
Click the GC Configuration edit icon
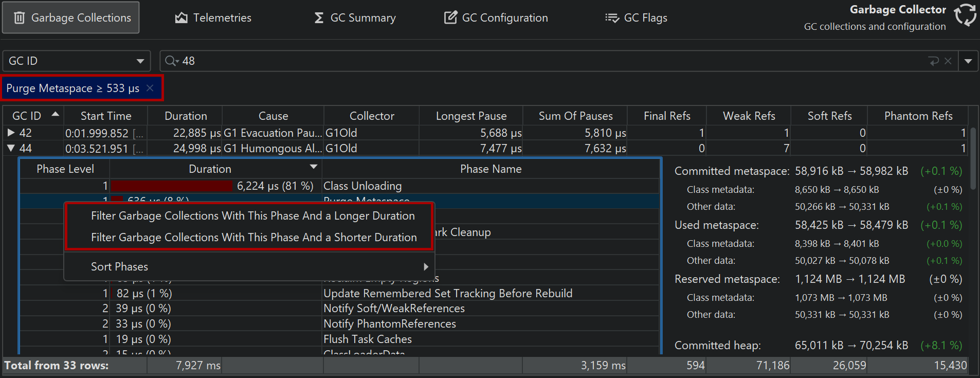450,17
